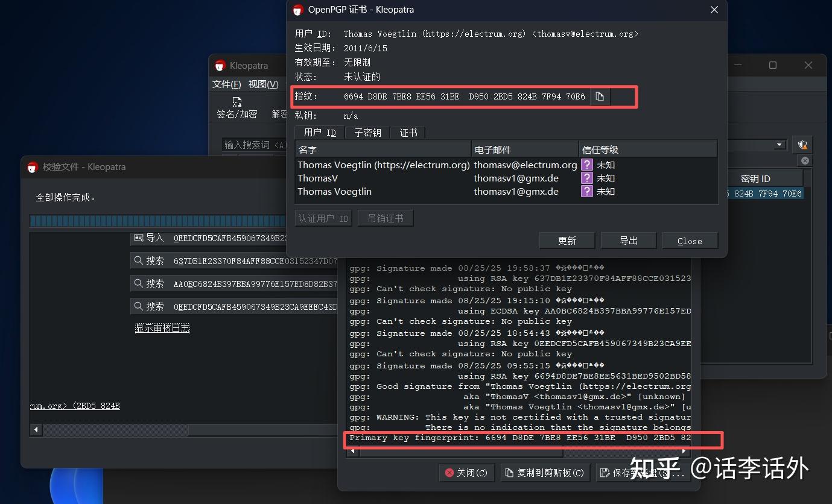This screenshot has height=504, width=832.
Task: Click the 电子邮件 column header
Action: 525,150
